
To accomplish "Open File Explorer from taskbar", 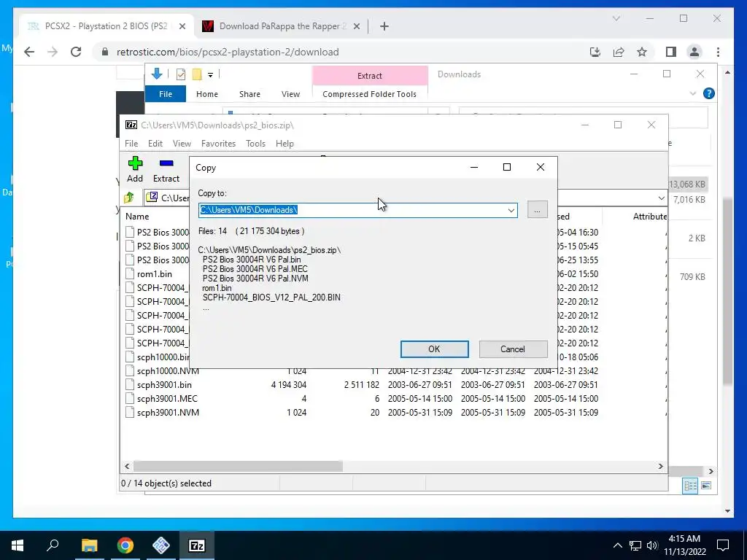I will pyautogui.click(x=89, y=545).
